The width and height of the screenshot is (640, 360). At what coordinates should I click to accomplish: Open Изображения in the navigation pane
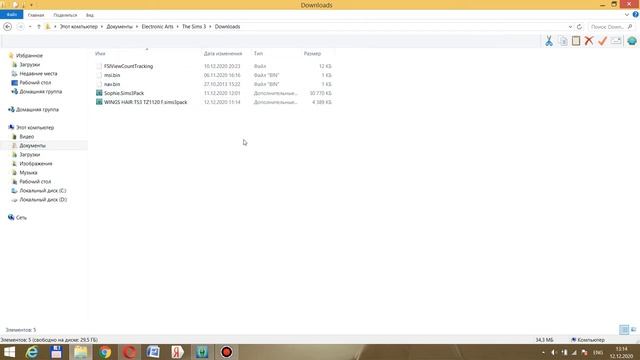[x=36, y=163]
